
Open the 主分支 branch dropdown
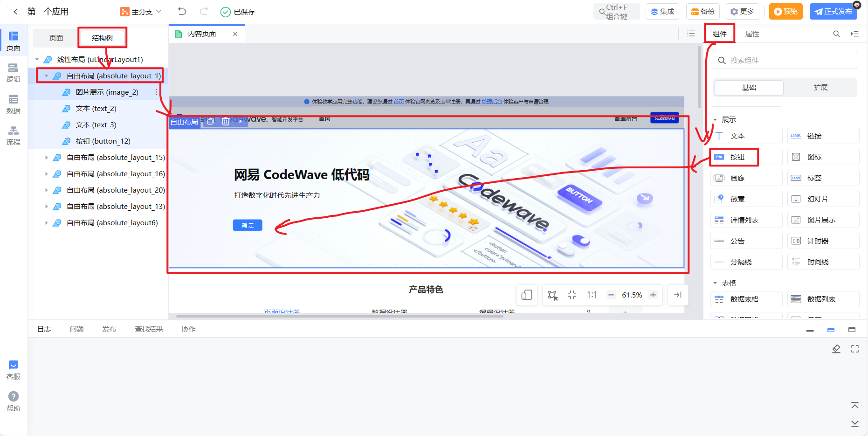[141, 12]
